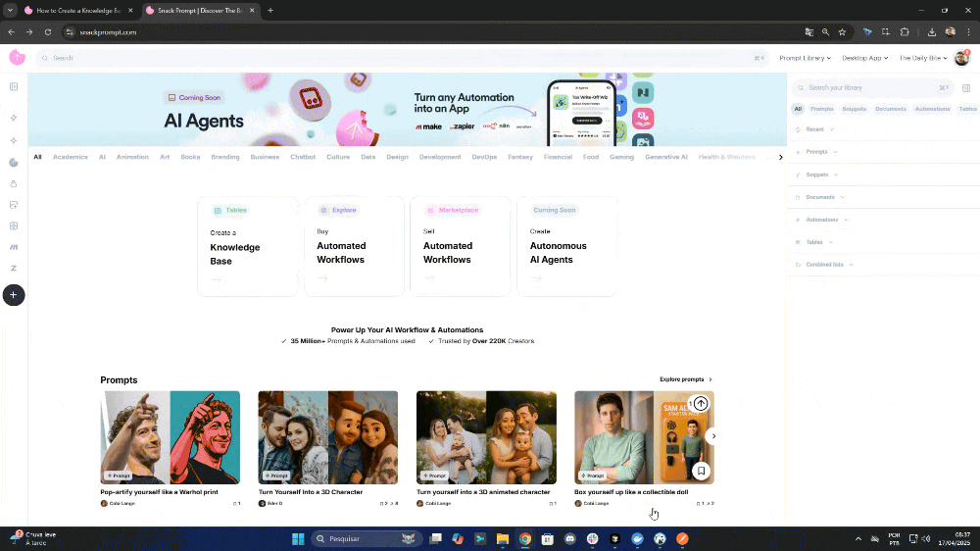Viewport: 980px width, 551px height.
Task: Bookmark the collectible doll prompt
Action: tap(702, 471)
